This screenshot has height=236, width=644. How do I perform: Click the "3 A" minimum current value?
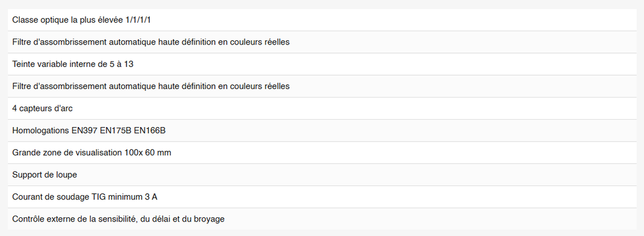point(150,197)
